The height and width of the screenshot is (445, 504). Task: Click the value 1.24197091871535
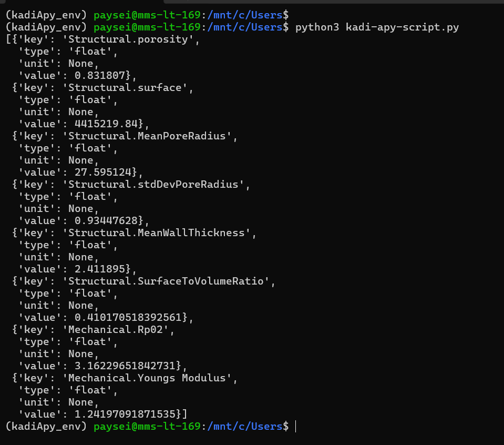pyautogui.click(x=125, y=414)
